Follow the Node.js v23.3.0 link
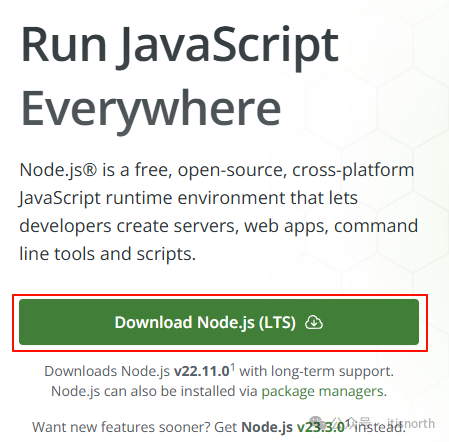Screen dimensions: 449x442 click(293, 427)
